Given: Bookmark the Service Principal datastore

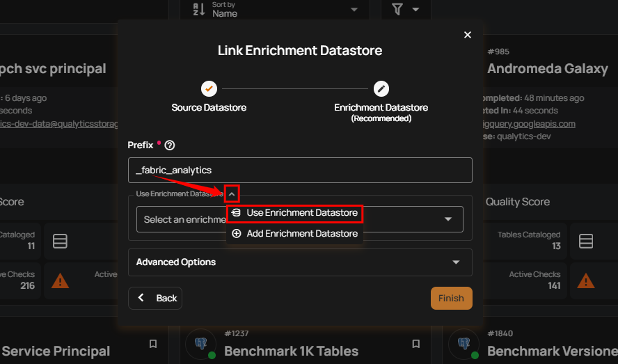Looking at the screenshot, I should click(x=153, y=344).
